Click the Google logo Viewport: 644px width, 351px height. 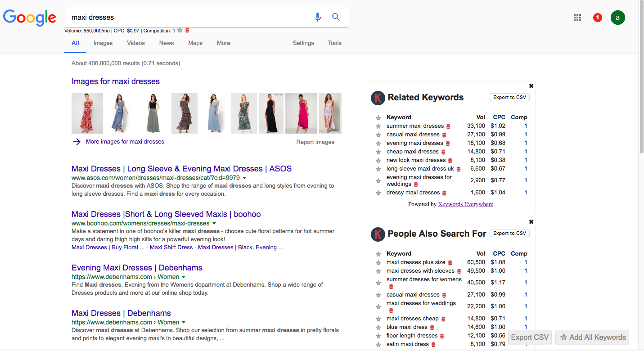pyautogui.click(x=30, y=18)
